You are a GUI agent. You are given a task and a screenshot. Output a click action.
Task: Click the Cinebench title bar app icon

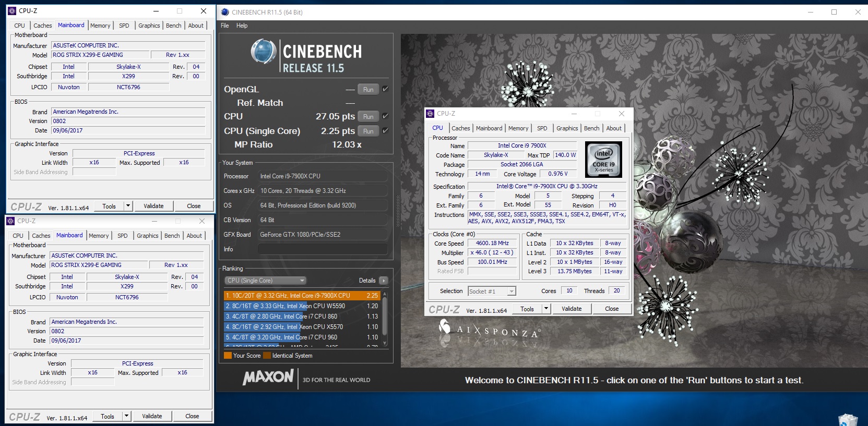click(225, 12)
